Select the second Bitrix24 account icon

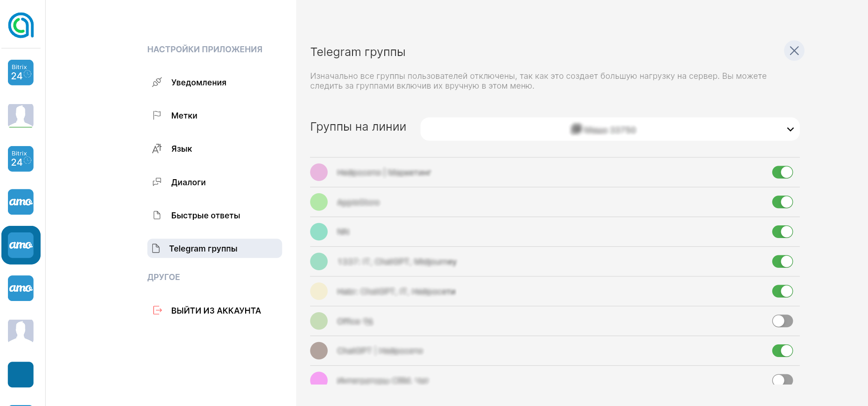[21, 159]
